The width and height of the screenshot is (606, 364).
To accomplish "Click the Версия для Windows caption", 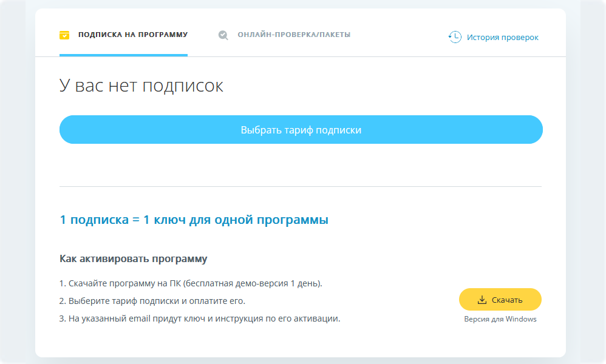I will click(500, 319).
